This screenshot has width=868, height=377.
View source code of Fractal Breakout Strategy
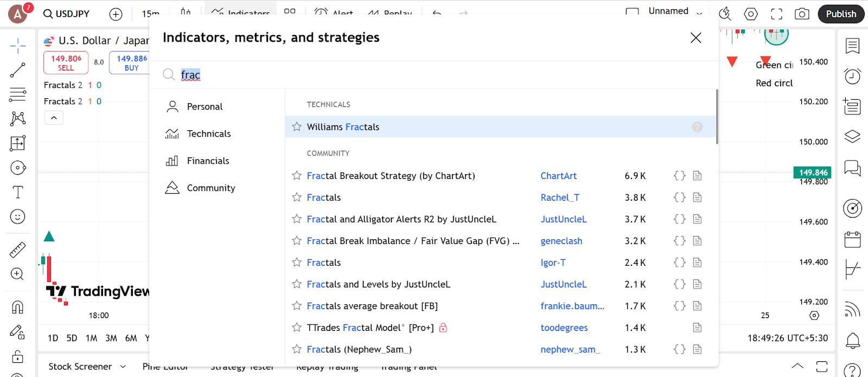[679, 175]
